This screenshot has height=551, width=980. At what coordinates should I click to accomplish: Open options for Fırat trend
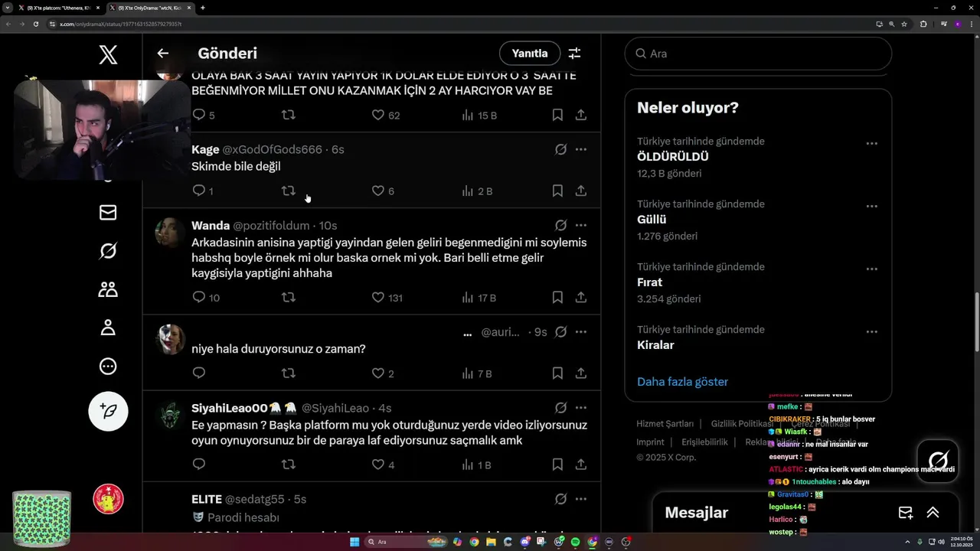(871, 269)
